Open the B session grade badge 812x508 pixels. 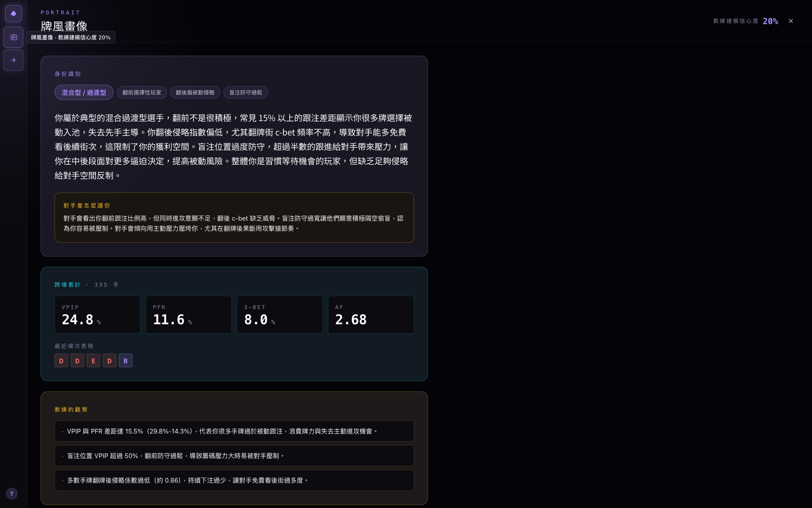126,361
